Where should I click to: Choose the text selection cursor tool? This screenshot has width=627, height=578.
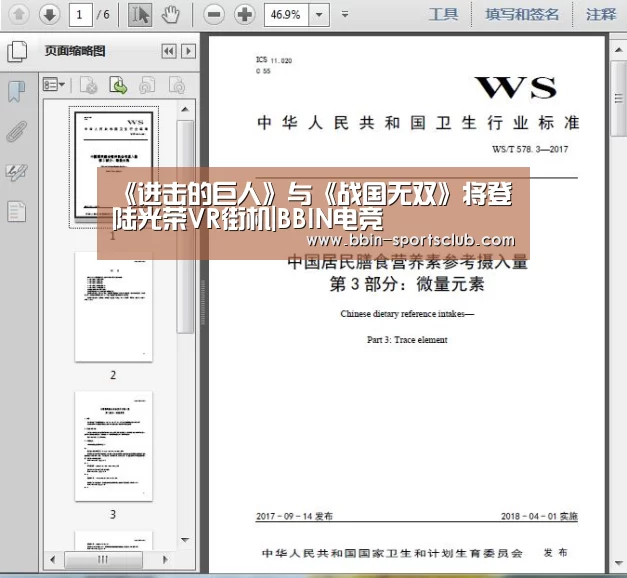click(x=140, y=15)
